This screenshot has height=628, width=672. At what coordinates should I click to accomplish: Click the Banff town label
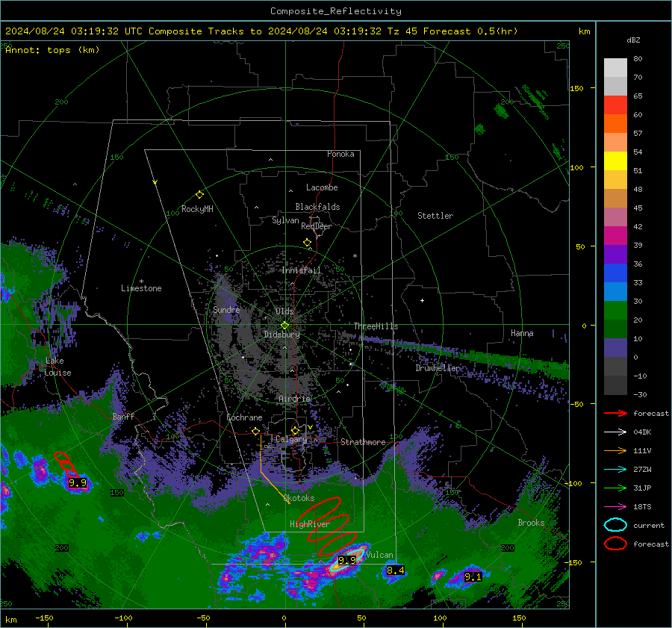(123, 416)
